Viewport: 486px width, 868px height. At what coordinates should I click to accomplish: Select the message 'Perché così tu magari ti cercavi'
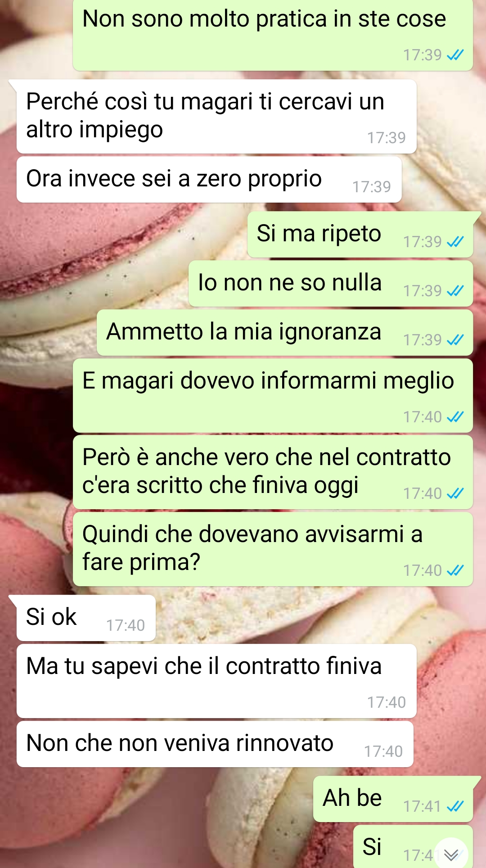216,117
